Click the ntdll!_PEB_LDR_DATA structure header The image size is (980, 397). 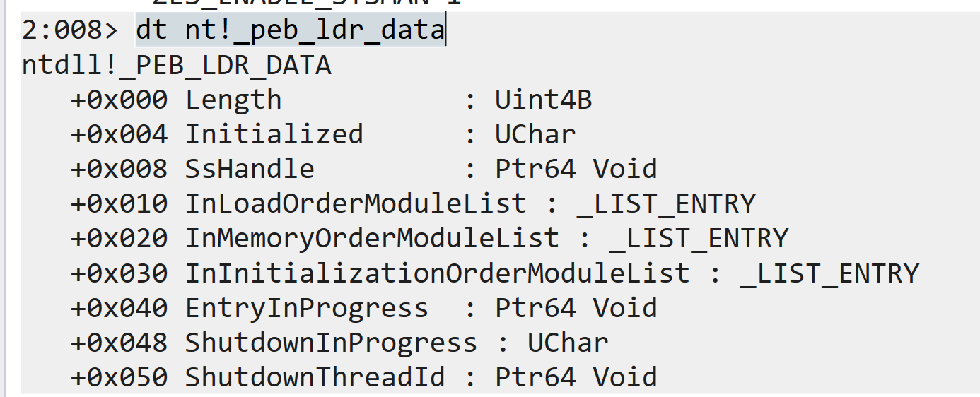click(x=177, y=66)
